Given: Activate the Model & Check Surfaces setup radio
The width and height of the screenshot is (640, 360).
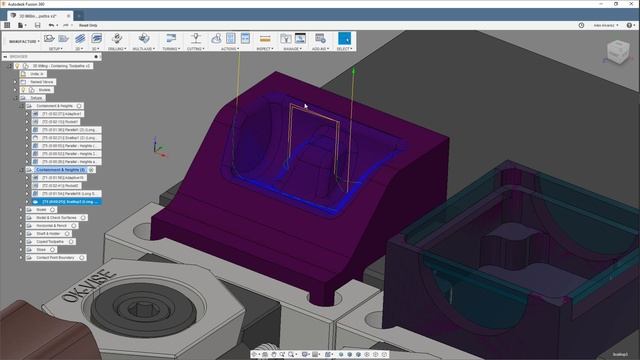Looking at the screenshot, I should pyautogui.click(x=83, y=218).
